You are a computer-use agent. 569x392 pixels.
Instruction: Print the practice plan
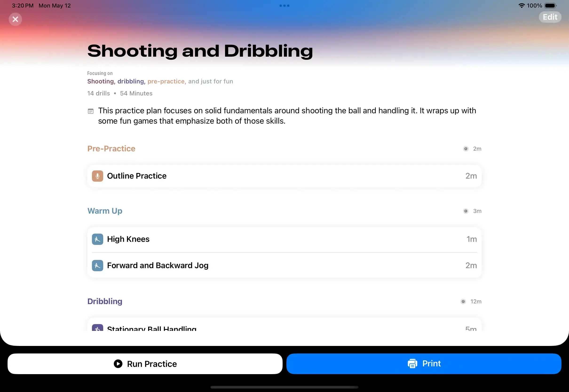(424, 364)
